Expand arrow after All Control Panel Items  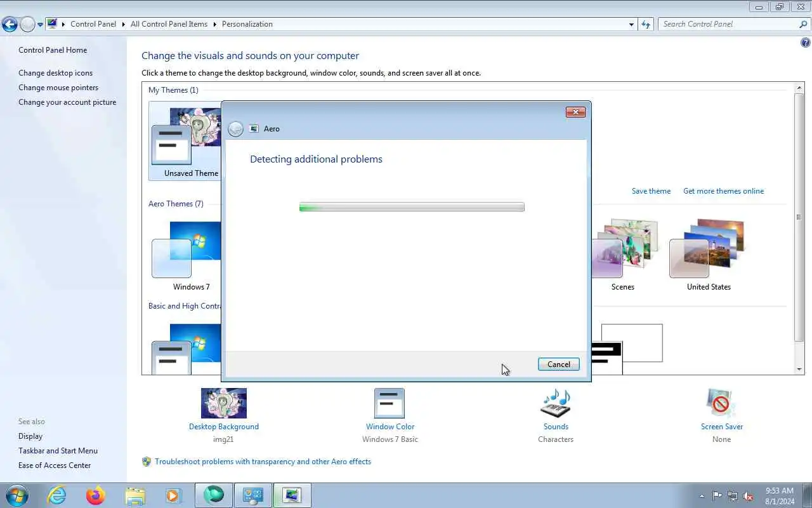(x=214, y=24)
